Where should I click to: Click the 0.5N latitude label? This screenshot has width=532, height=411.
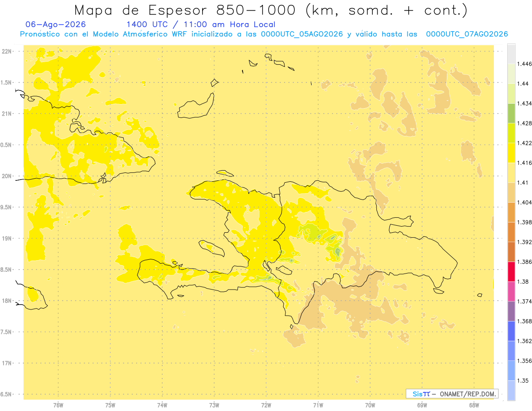tap(7, 145)
